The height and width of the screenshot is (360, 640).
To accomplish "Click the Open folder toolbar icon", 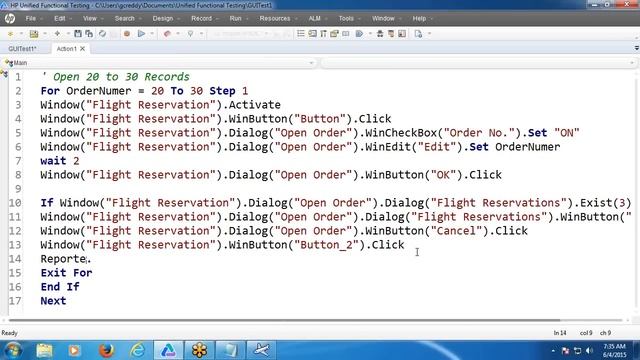I will (34, 34).
